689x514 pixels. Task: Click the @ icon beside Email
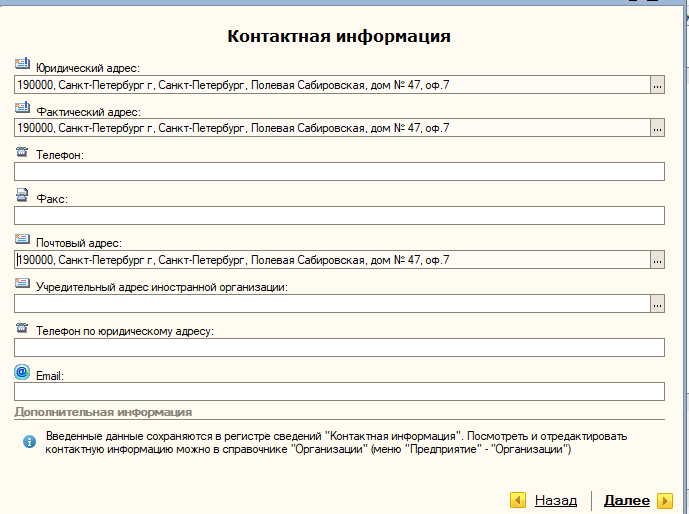[x=22, y=372]
